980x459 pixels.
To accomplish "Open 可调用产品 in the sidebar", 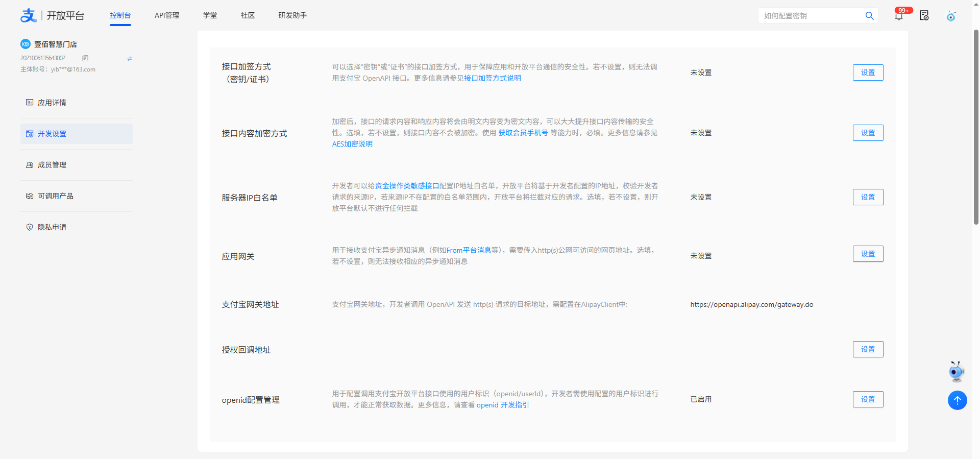I will (77, 196).
